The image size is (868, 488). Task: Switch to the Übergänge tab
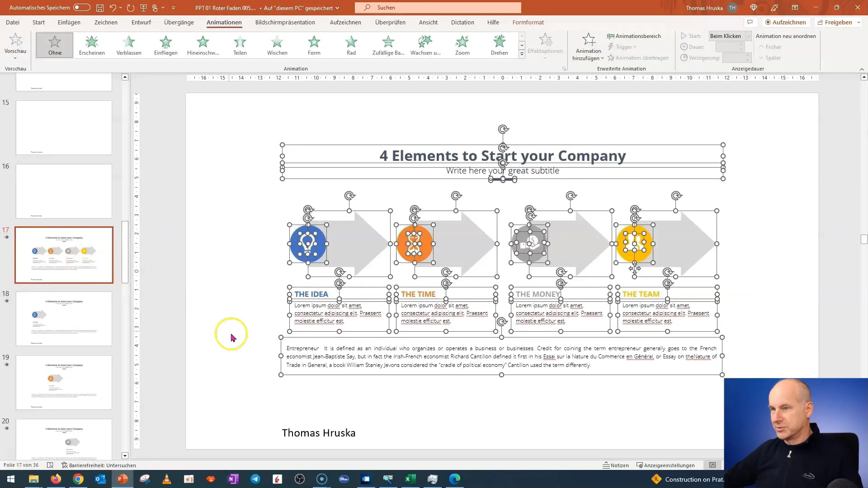[x=179, y=22]
